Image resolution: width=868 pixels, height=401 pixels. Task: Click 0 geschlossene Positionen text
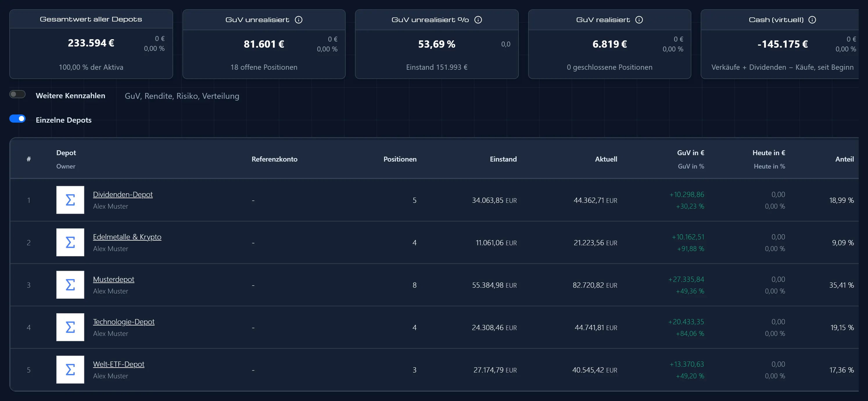tap(609, 67)
